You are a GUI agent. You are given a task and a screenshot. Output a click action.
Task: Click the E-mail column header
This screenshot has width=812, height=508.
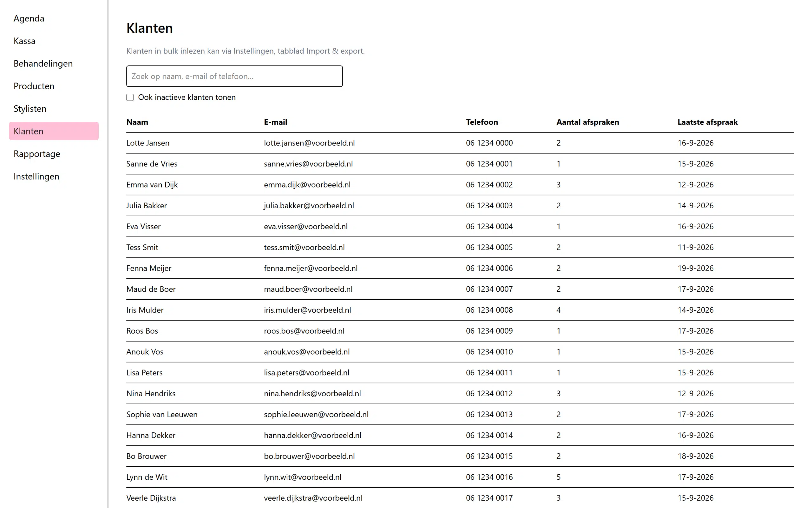[x=275, y=122]
